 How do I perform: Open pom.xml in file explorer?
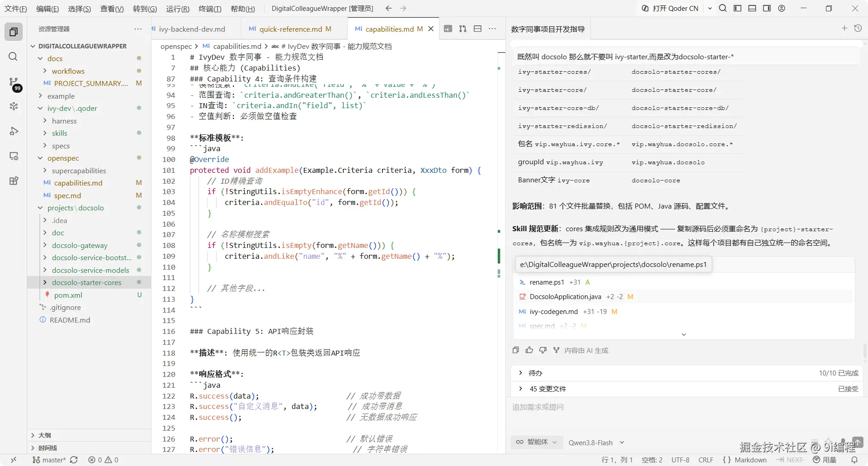click(x=89, y=295)
